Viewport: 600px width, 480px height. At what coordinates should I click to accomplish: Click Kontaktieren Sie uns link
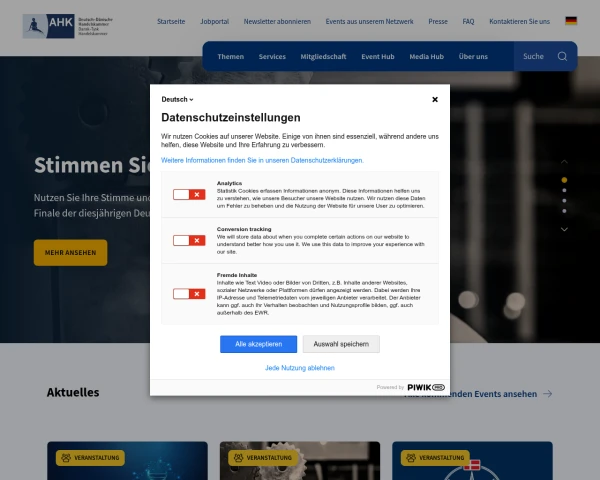tap(519, 21)
